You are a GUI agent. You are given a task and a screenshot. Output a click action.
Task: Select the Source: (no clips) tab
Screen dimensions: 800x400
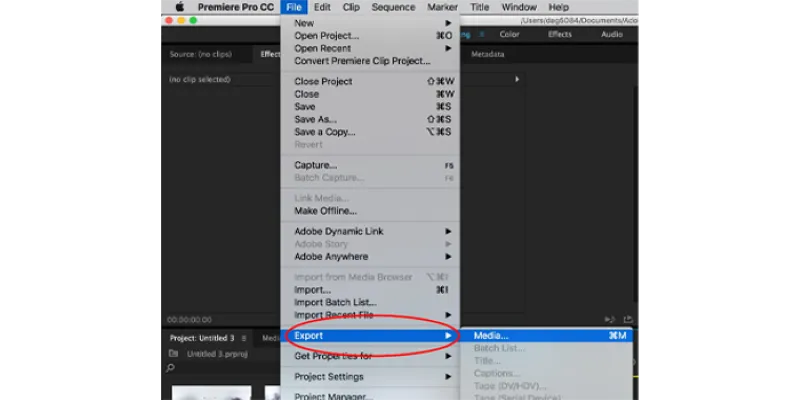[201, 54]
